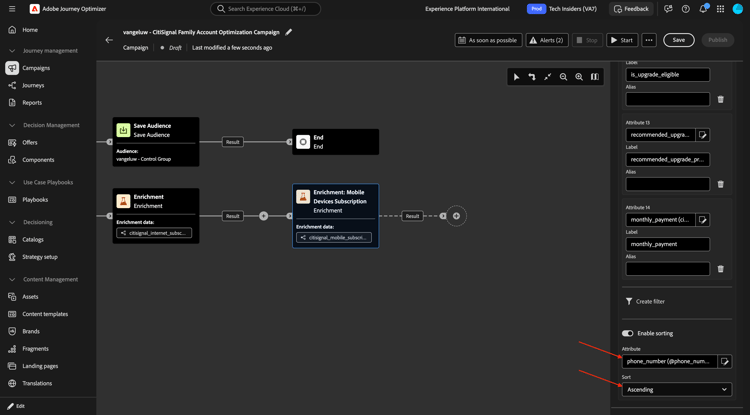The height and width of the screenshot is (415, 750).
Task: Add activity between the Enrichment nodes
Action: tap(264, 216)
